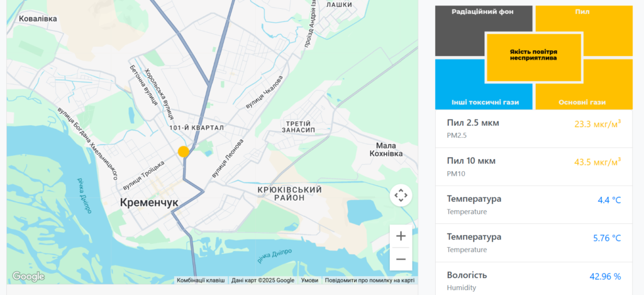The image size is (644, 295).
Task: Zoom out with the map minus button
Action: pyautogui.click(x=401, y=259)
